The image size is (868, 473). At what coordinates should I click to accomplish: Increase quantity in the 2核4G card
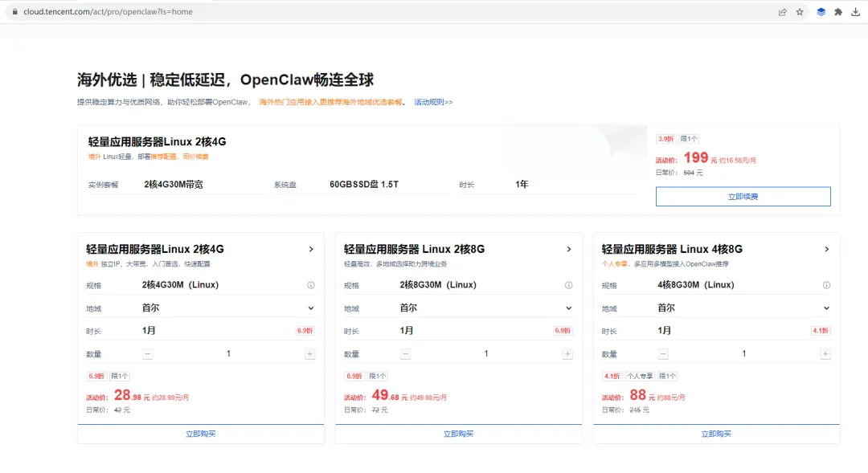(310, 354)
